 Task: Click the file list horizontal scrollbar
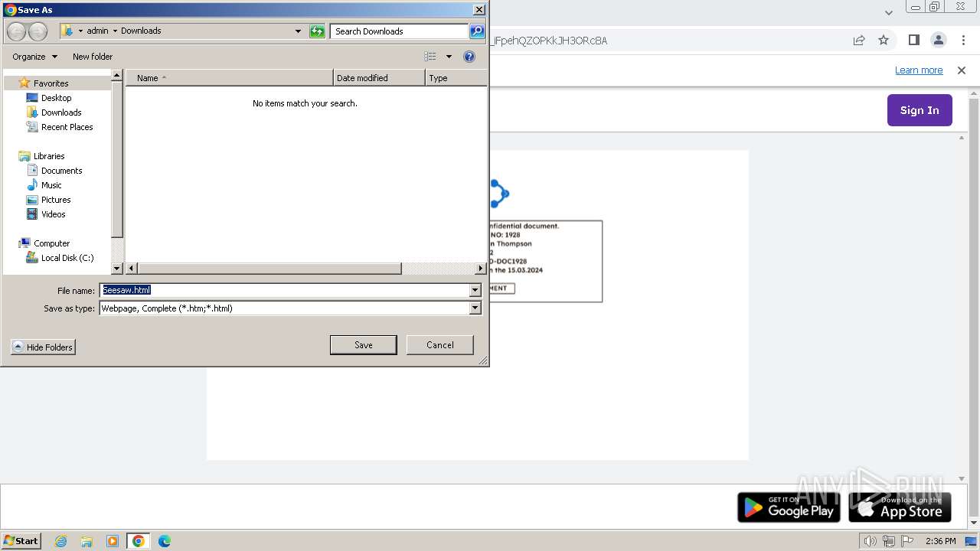click(x=269, y=269)
